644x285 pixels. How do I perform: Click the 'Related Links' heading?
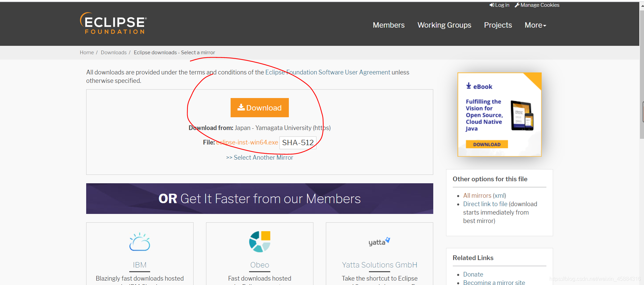[x=473, y=258]
